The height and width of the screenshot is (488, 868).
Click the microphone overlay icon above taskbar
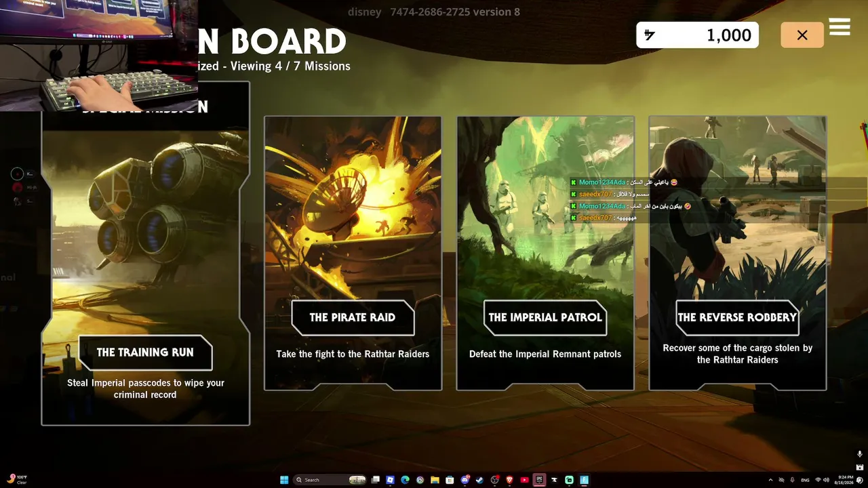click(x=860, y=454)
